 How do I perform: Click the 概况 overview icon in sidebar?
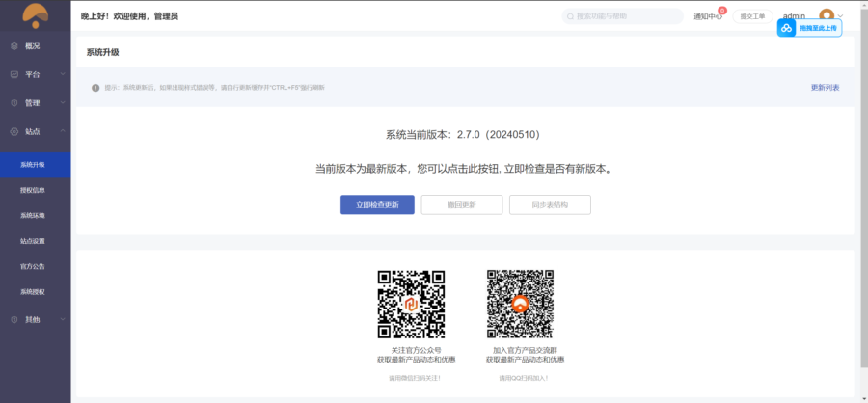pos(14,46)
